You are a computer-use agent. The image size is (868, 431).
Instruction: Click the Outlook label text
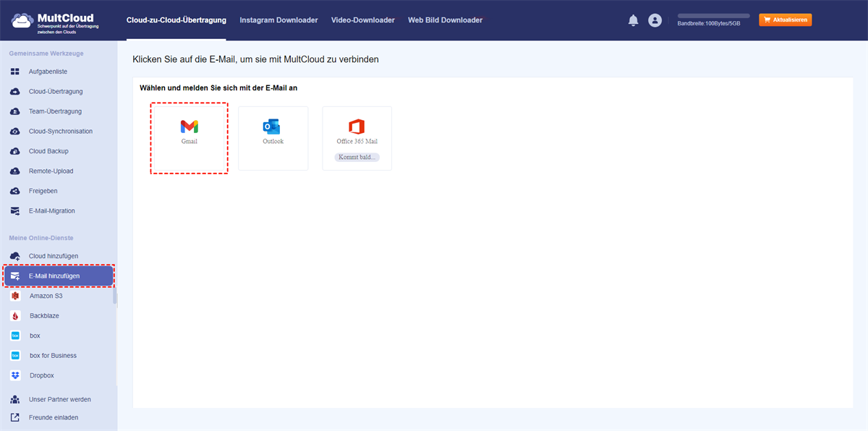(x=273, y=142)
